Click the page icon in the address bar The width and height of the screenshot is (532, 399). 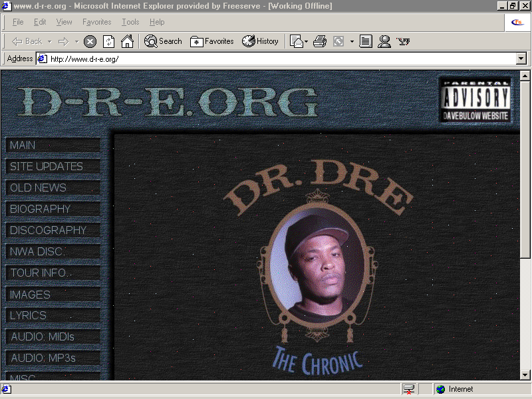pos(42,59)
